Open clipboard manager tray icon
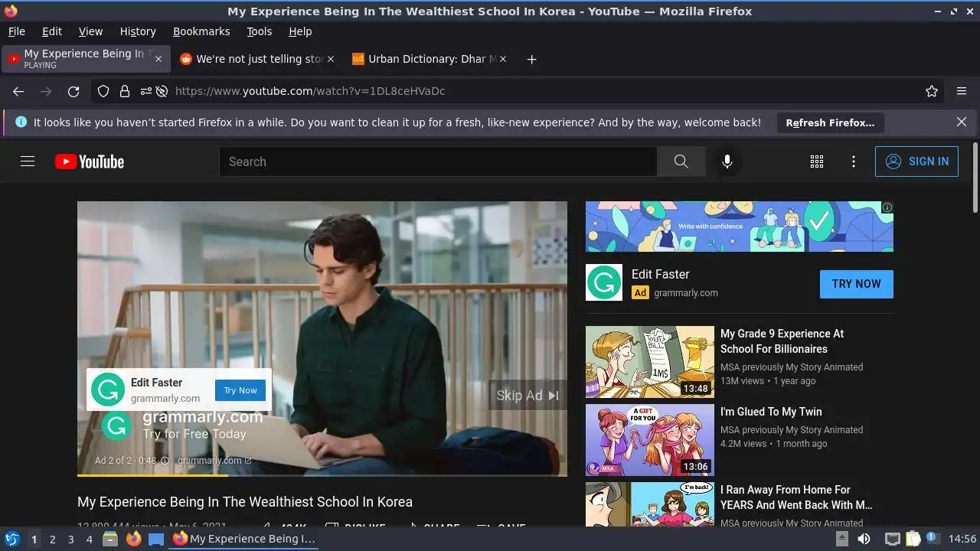 click(913, 539)
